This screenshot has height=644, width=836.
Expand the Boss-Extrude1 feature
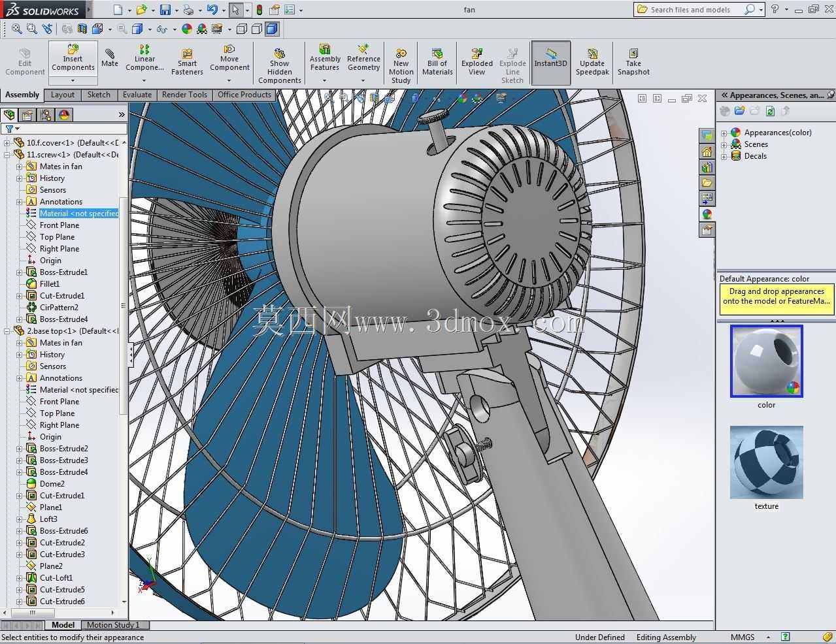(20, 272)
